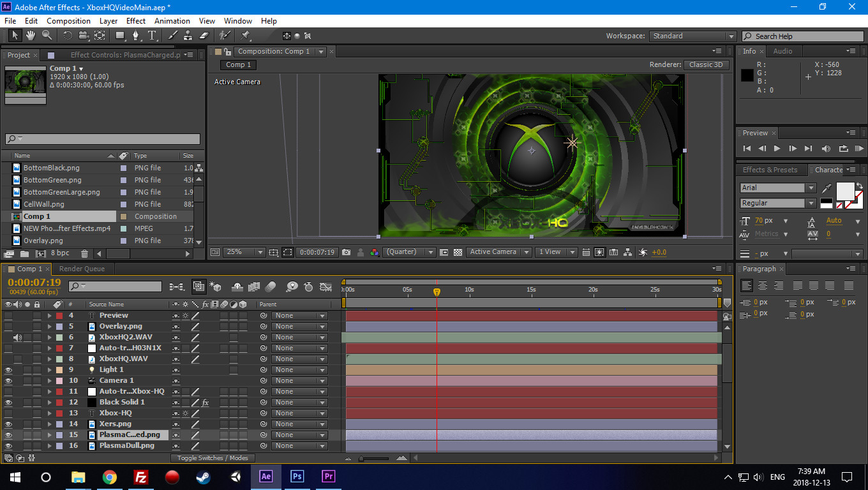
Task: Mute audio of XboxHQ2.WAV layer
Action: pyautogui.click(x=18, y=337)
